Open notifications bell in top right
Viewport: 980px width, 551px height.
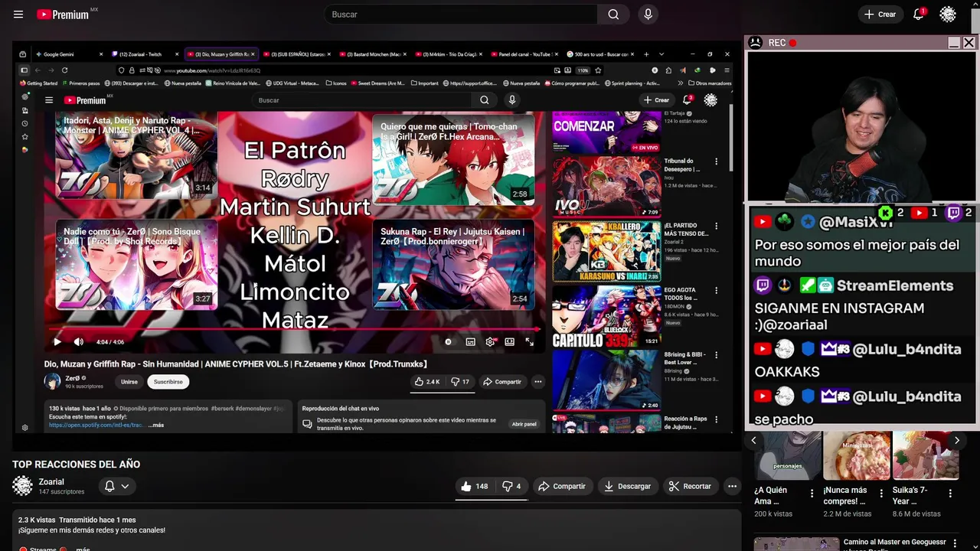[919, 15]
